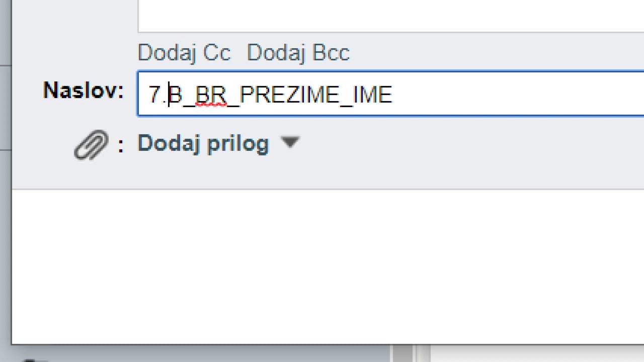Click the paperclip attachment icon
This screenshot has width=644, height=362.
click(x=91, y=145)
